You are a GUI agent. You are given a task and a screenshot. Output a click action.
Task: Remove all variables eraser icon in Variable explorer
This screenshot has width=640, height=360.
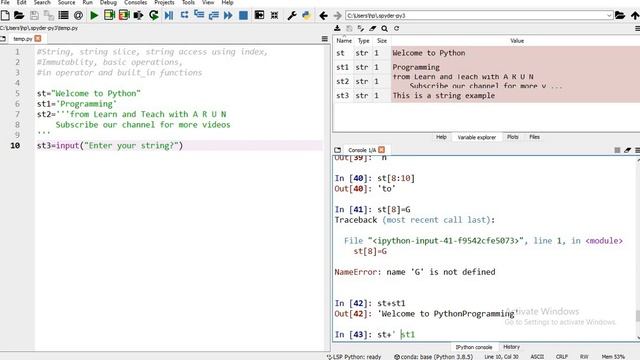pyautogui.click(x=373, y=29)
